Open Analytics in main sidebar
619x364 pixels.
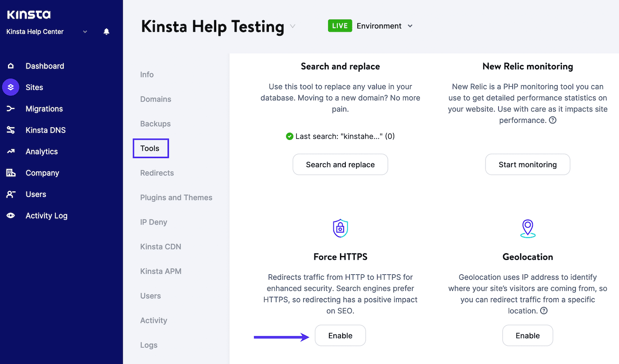[42, 152]
